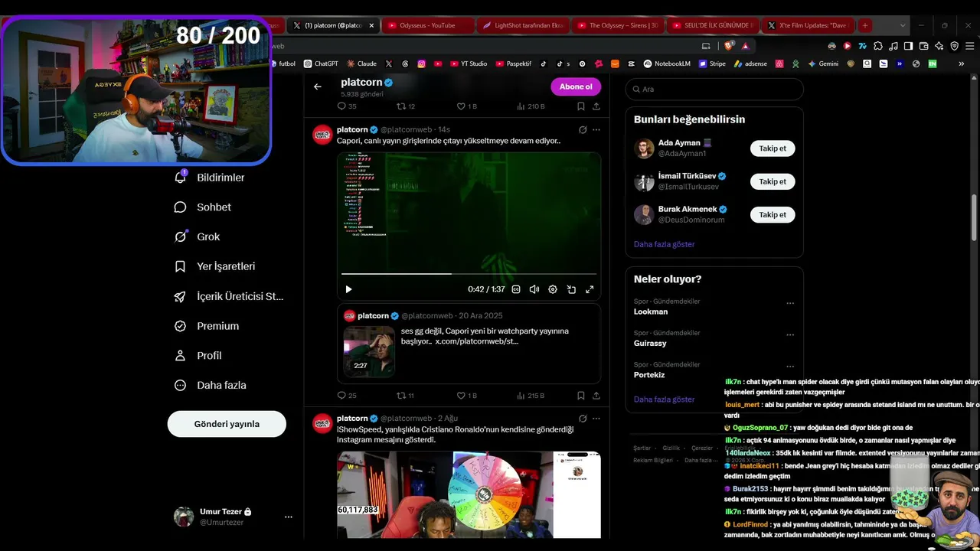Viewport: 980px width, 551px height.
Task: Follow Burak Akmenek with Takip et
Action: [x=773, y=215]
